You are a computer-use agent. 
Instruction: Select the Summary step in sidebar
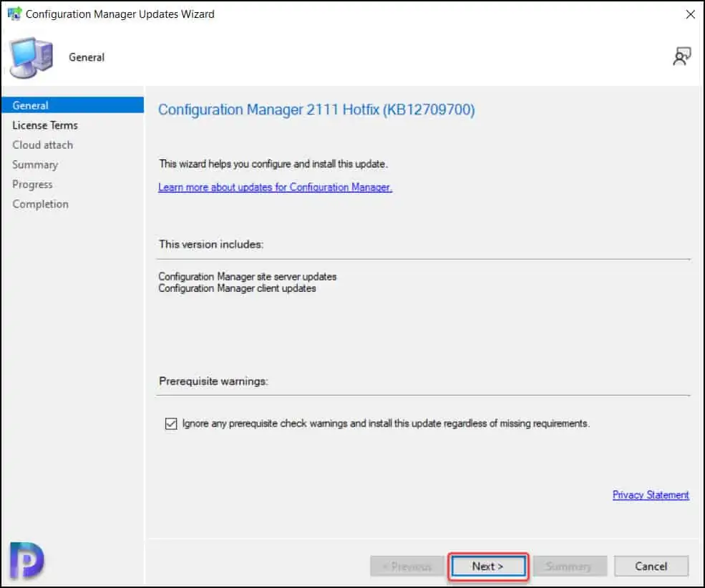click(35, 165)
